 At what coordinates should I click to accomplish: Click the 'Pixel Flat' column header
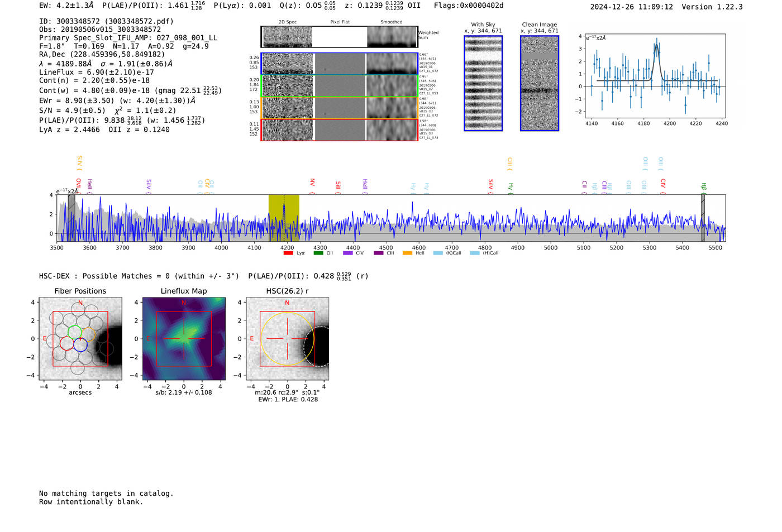tap(340, 22)
